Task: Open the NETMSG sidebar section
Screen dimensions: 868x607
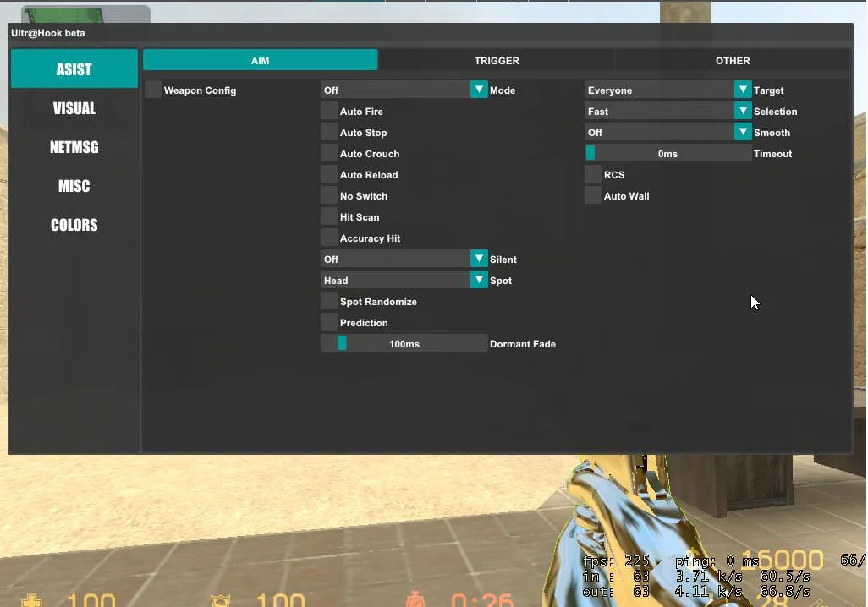Action: (74, 147)
